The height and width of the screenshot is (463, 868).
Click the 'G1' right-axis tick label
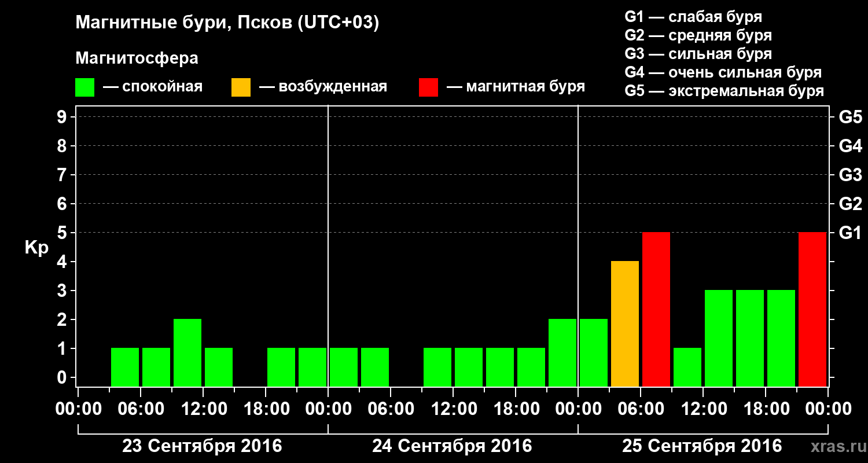pyautogui.click(x=851, y=233)
